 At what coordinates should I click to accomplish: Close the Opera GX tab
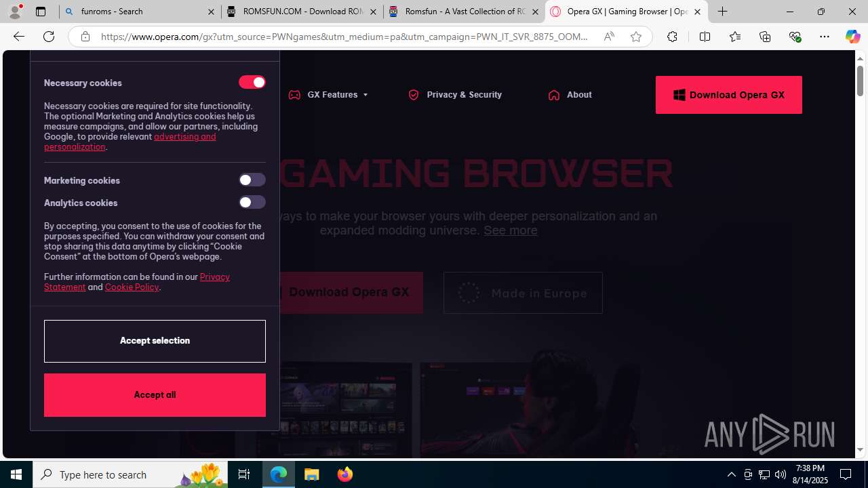coord(697,12)
